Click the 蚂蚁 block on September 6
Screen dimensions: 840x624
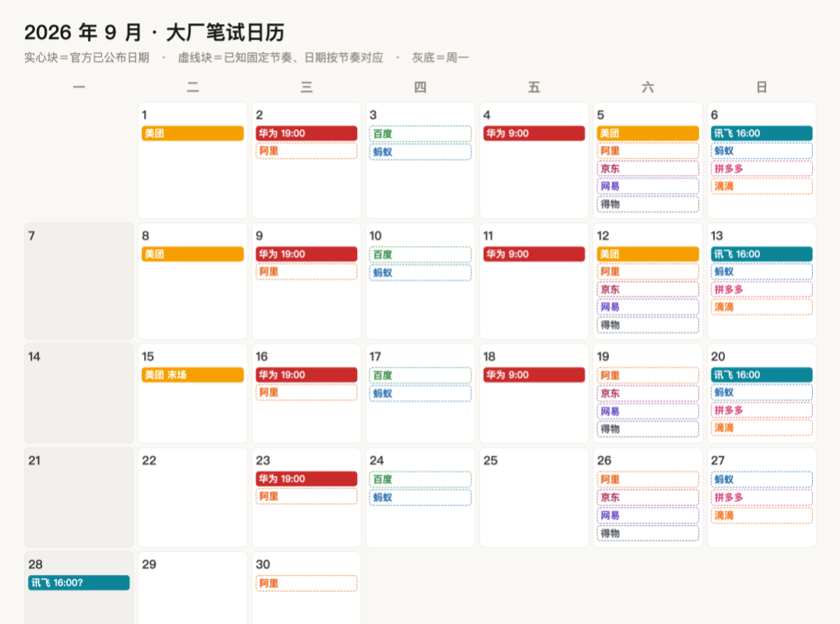761,151
